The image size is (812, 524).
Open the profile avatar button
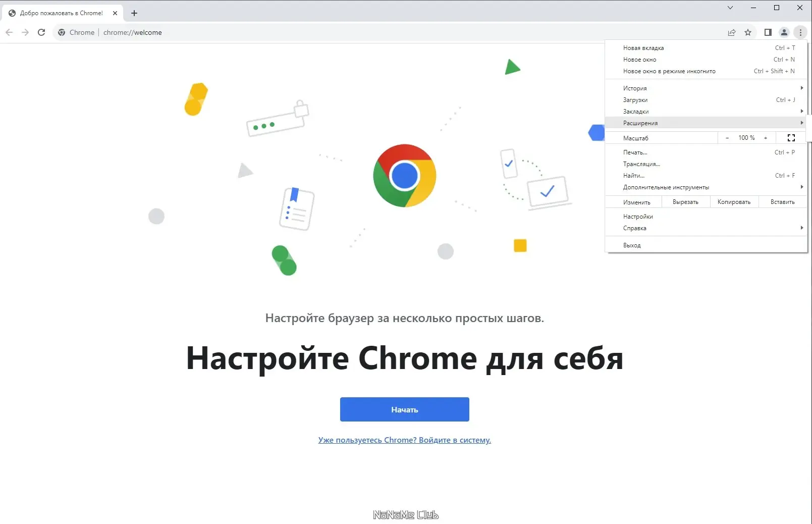coord(784,32)
